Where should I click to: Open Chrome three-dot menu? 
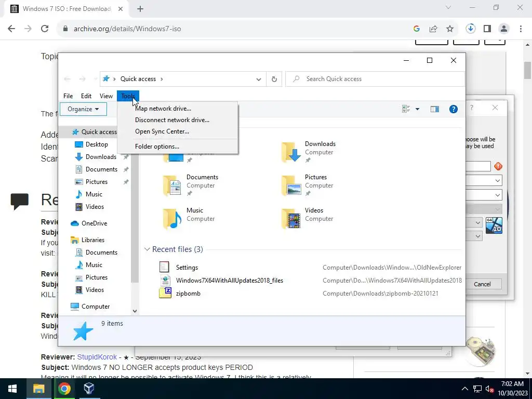(521, 29)
